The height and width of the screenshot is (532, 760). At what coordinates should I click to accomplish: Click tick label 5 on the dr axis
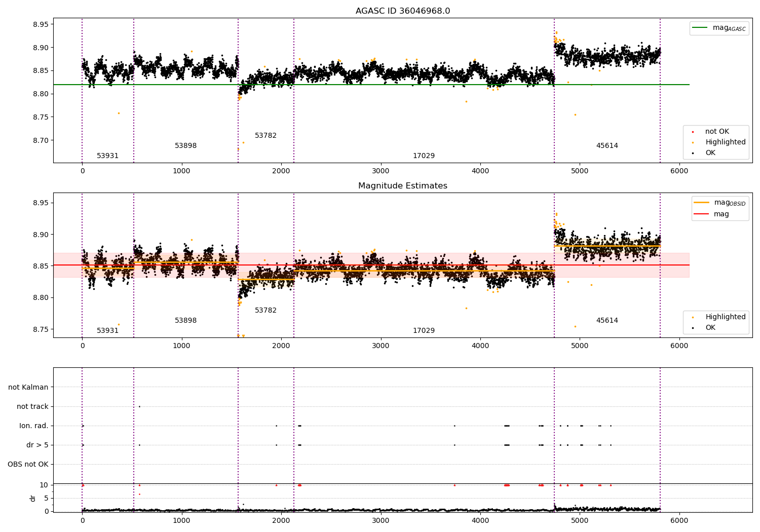click(x=46, y=499)
